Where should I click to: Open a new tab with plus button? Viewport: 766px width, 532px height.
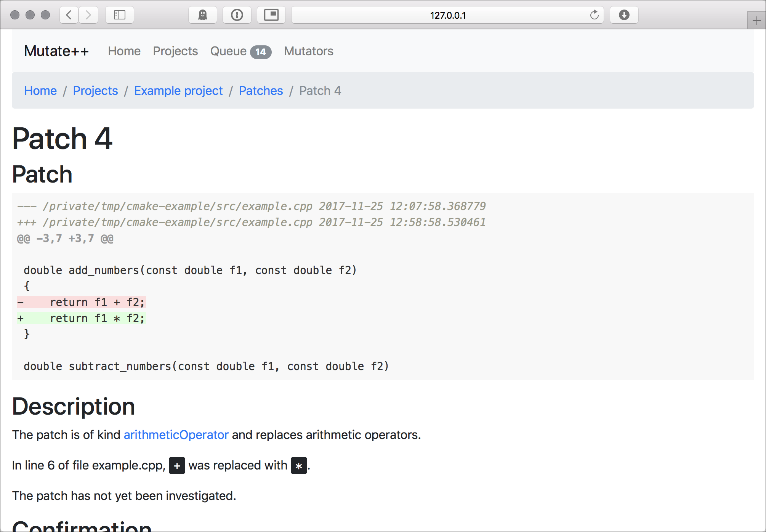(x=756, y=21)
